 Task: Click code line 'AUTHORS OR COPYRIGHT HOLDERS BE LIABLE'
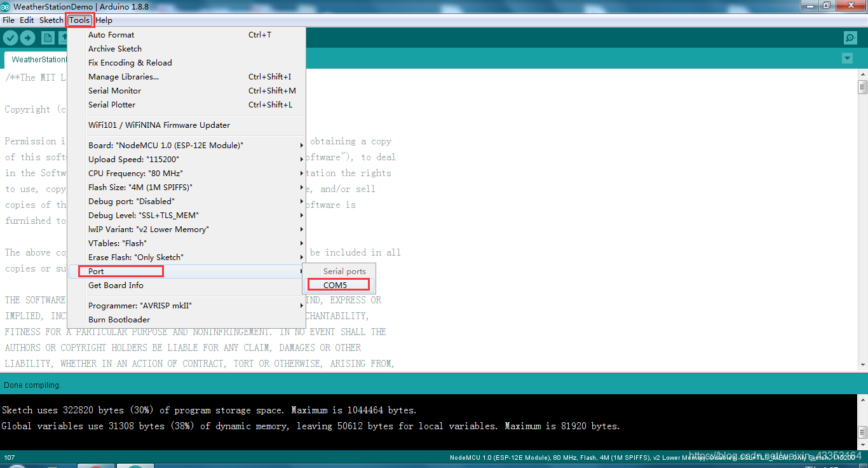click(183, 348)
